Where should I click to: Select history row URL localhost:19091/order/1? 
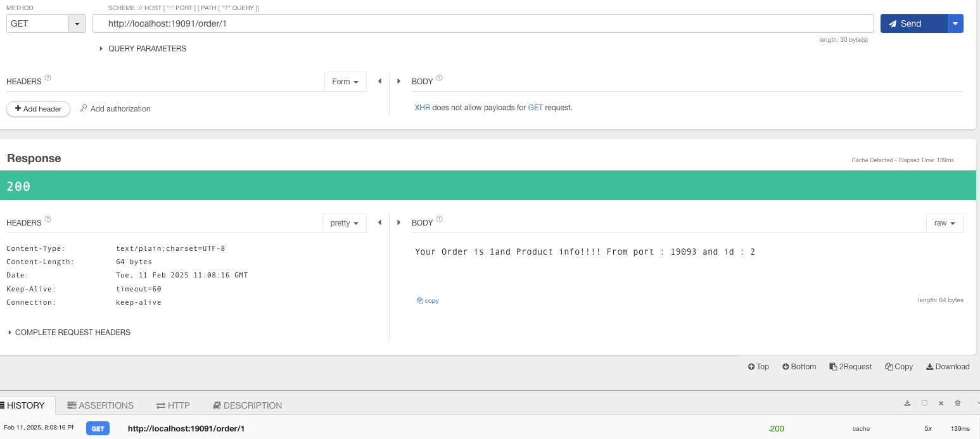pos(186,429)
